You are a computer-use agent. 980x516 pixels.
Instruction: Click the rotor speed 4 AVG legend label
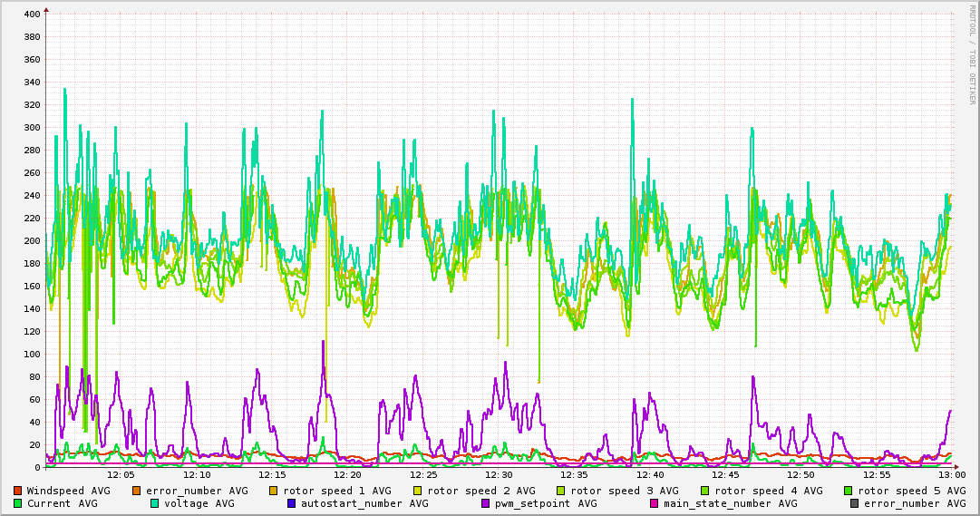click(768, 491)
